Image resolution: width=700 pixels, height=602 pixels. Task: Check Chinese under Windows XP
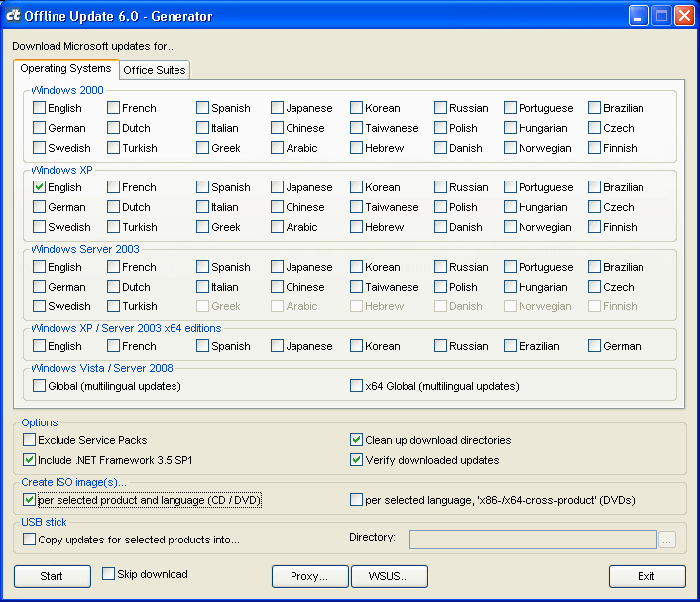(277, 207)
